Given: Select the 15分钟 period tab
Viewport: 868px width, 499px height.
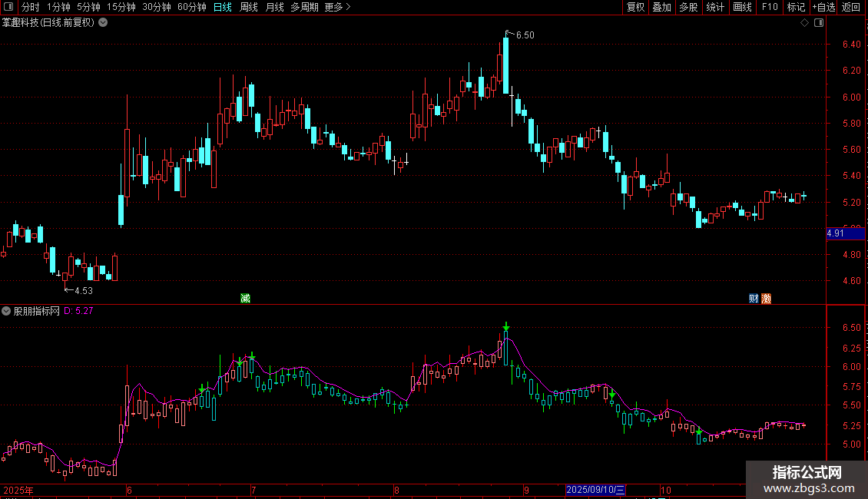Looking at the screenshot, I should (121, 7).
